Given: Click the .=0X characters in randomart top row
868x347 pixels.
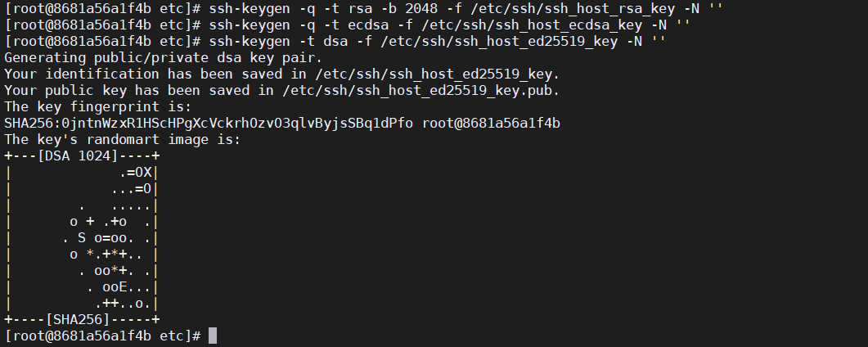Looking at the screenshot, I should click(135, 173).
